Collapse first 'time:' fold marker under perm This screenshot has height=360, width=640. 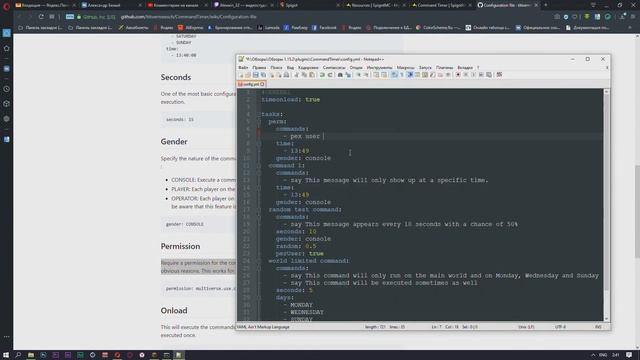coord(259,144)
